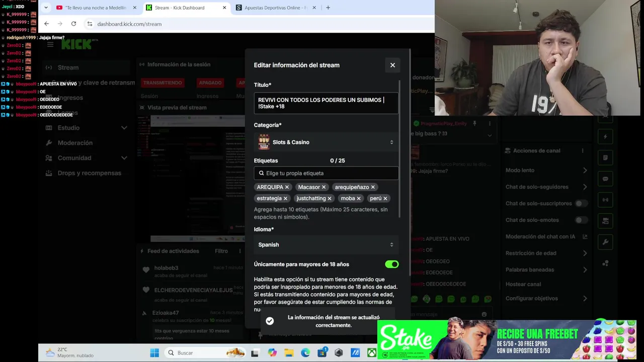Remove the arequipeñazo tag
The image size is (644, 362).
point(373,187)
